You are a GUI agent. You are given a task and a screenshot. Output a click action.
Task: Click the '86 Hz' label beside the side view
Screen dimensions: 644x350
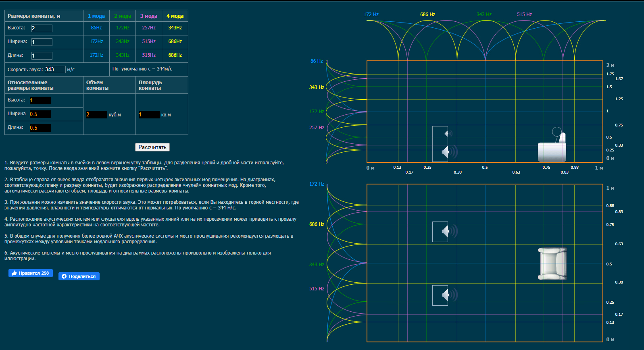pyautogui.click(x=317, y=61)
